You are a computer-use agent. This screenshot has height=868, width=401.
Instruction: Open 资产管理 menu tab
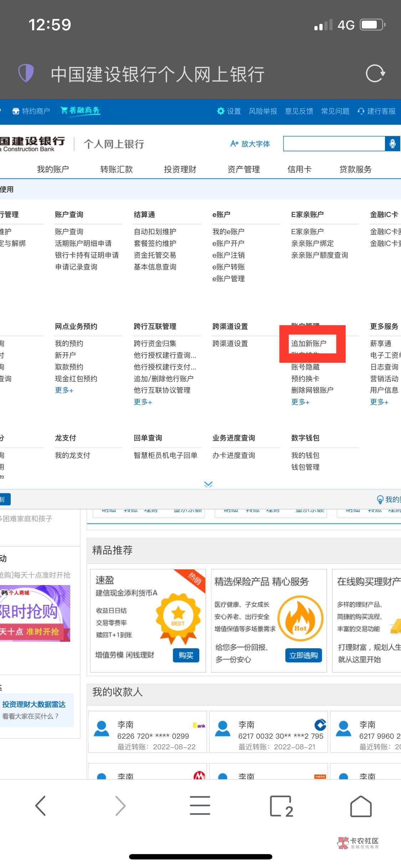(244, 169)
